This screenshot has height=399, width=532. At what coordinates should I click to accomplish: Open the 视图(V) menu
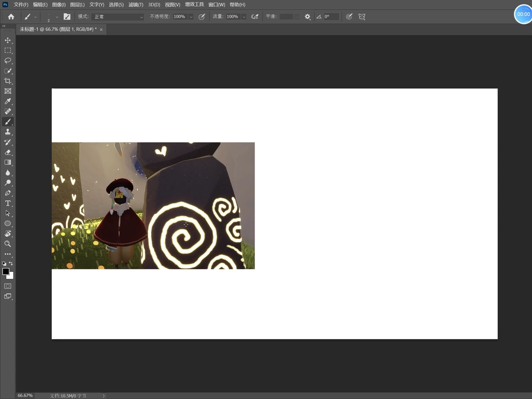click(173, 5)
